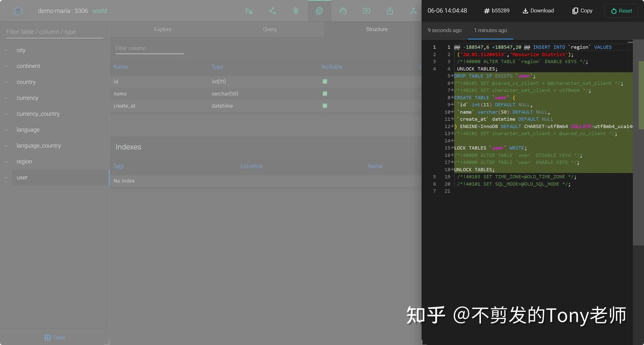Screen dimensions: 644x345
Task: Uncheck Nullable for the create_at column
Action: tap(325, 105)
